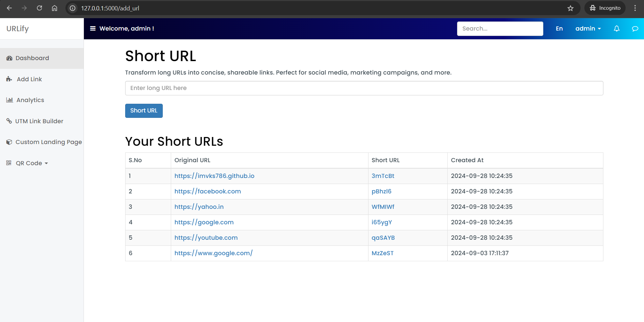The width and height of the screenshot is (644, 322).
Task: Click the browser address bar URL
Action: (x=110, y=8)
